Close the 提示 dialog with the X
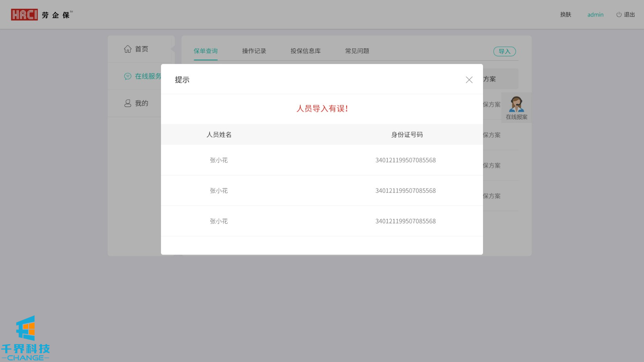Viewport: 644px width, 362px height. pyautogui.click(x=469, y=80)
